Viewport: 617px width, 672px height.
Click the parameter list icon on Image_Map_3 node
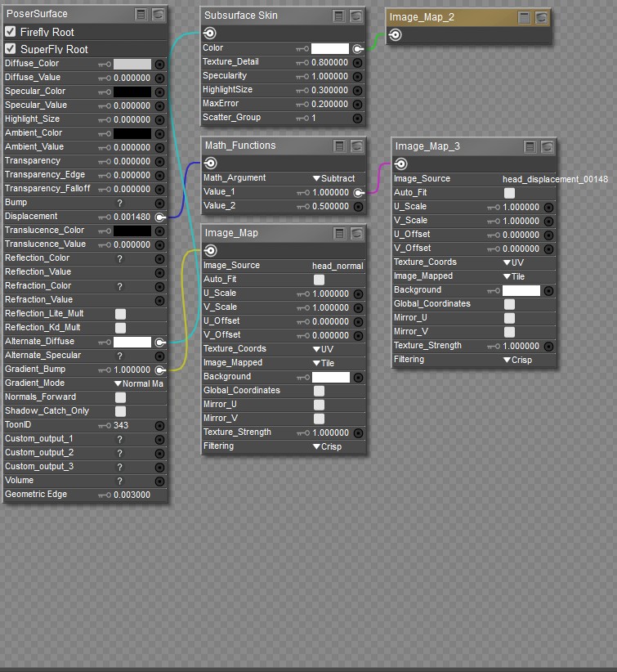530,146
